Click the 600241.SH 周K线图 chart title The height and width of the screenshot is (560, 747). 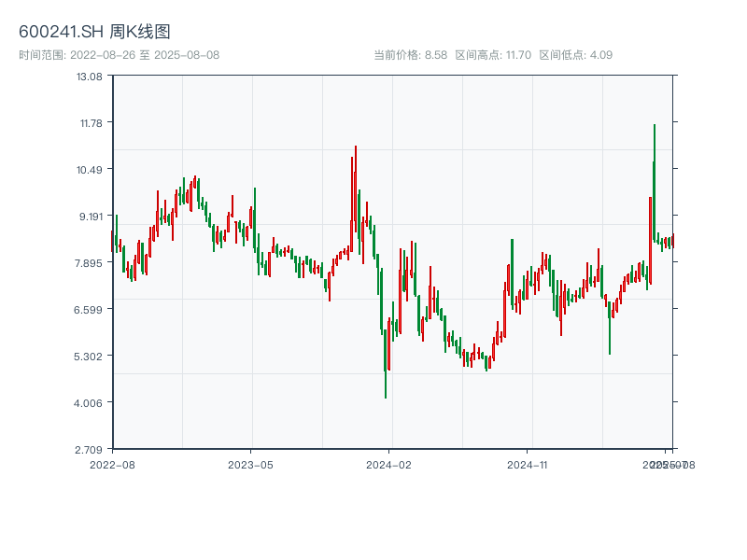point(94,33)
